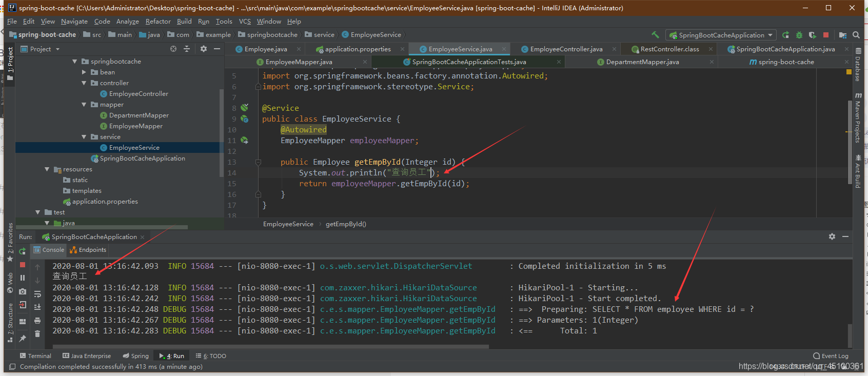The height and width of the screenshot is (376, 868).
Task: Expand the bean package
Action: (84, 72)
